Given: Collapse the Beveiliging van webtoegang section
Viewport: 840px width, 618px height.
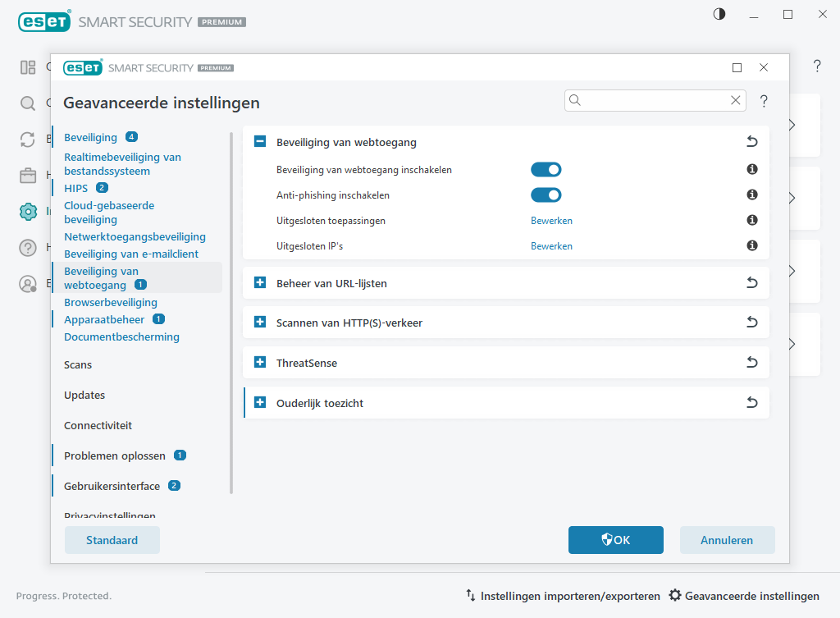Looking at the screenshot, I should (260, 142).
